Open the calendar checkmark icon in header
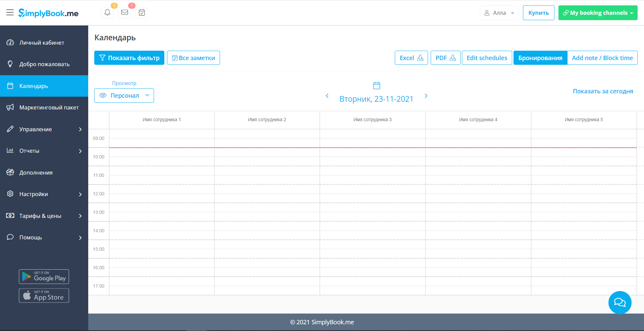The width and height of the screenshot is (644, 331). click(x=142, y=12)
